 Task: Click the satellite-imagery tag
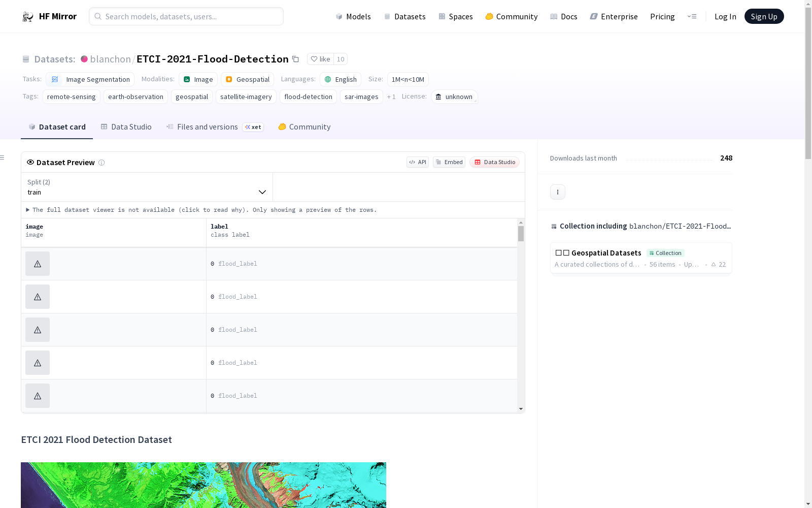click(x=246, y=97)
